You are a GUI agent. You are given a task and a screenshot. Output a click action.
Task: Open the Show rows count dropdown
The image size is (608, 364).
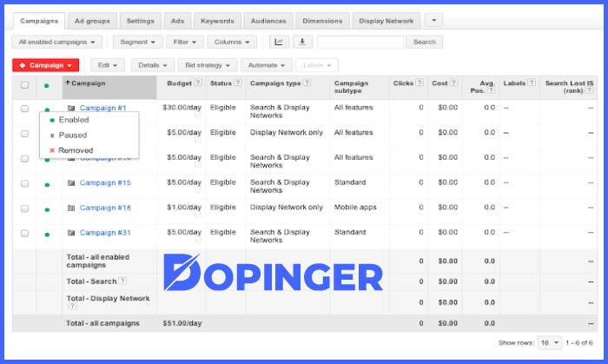(550, 342)
